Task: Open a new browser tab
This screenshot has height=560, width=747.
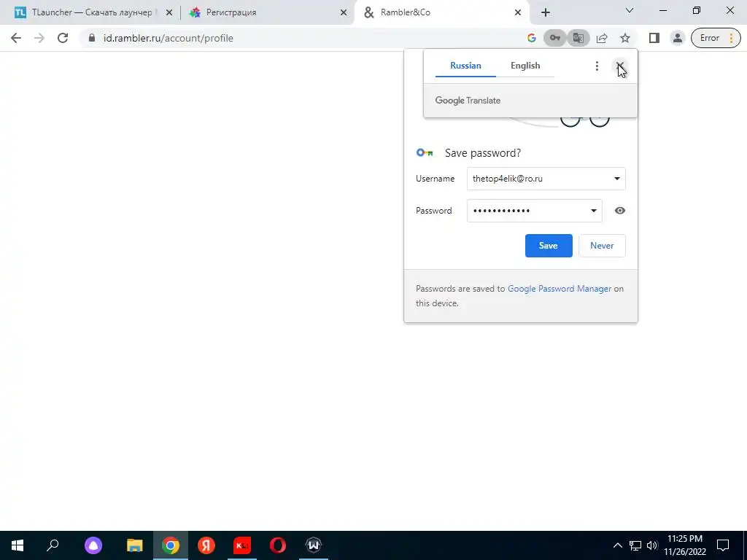Action: pos(546,13)
